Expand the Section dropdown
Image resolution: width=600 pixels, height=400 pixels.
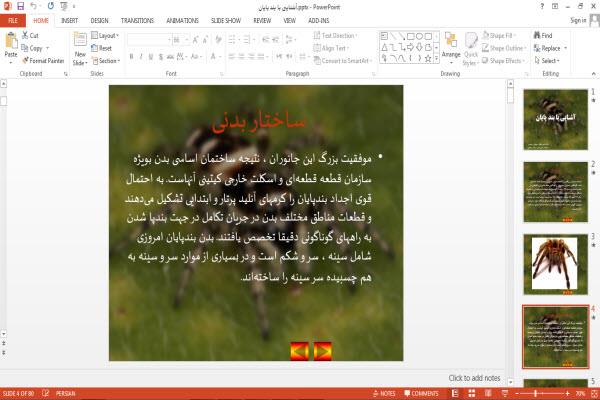(x=106, y=61)
